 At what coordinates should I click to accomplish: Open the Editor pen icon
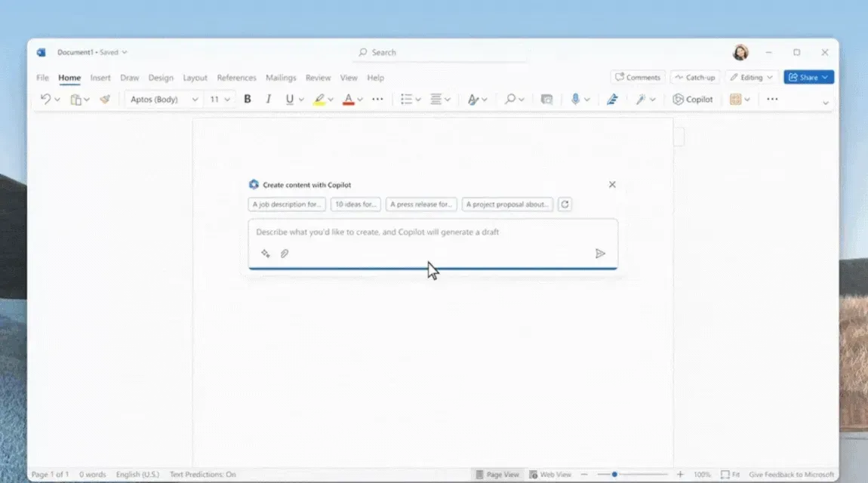(x=612, y=99)
